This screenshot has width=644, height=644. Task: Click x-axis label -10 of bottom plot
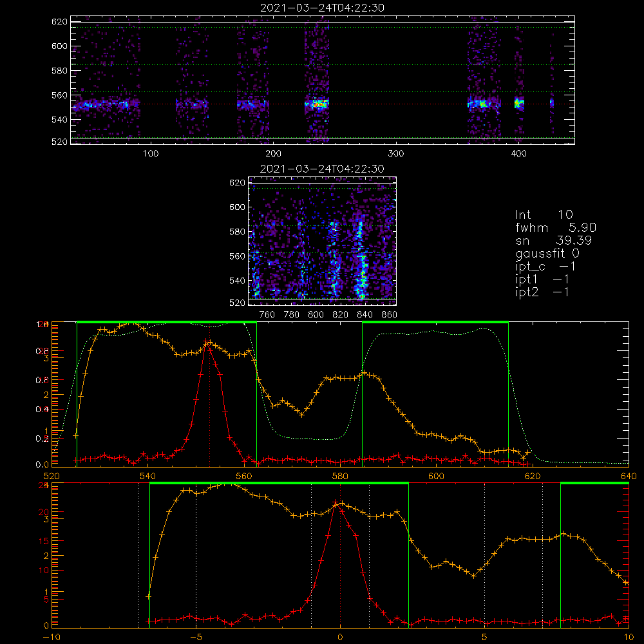click(x=52, y=637)
